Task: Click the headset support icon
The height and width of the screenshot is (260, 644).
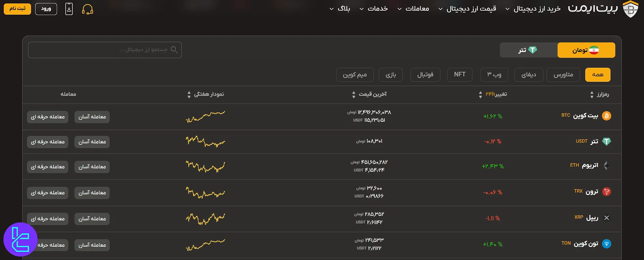Action: 87,9
